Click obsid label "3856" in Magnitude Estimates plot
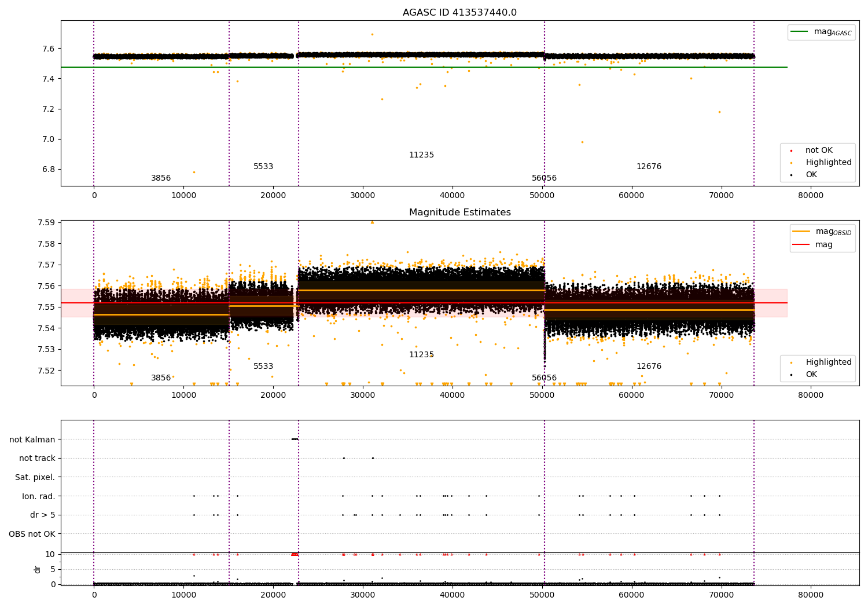This screenshot has width=868, height=608. (161, 378)
